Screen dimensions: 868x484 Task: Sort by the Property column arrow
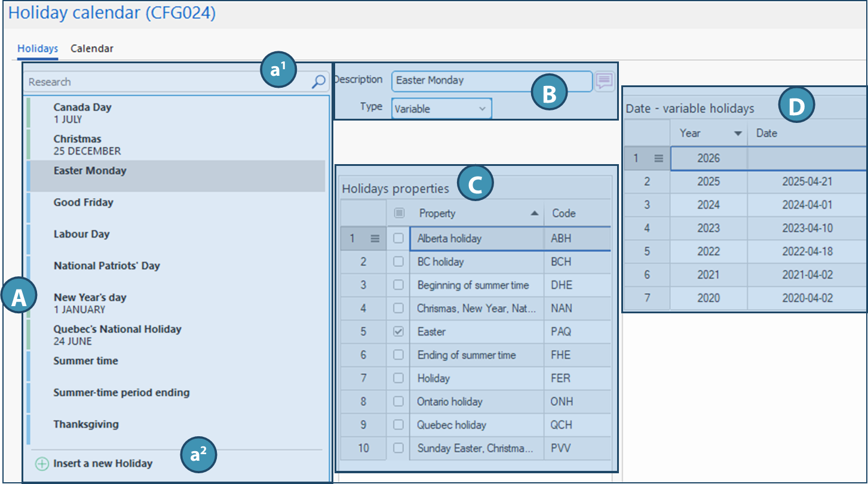coord(535,214)
